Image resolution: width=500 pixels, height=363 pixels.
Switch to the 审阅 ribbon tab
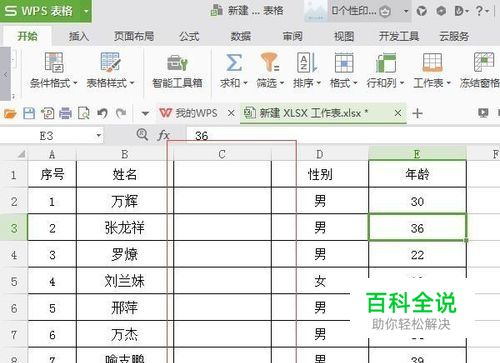click(x=292, y=36)
